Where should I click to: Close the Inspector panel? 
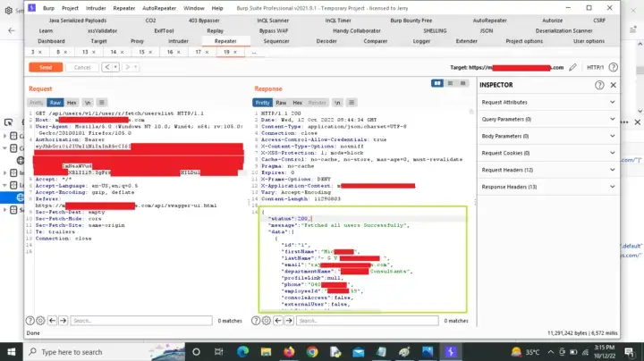pyautogui.click(x=614, y=85)
